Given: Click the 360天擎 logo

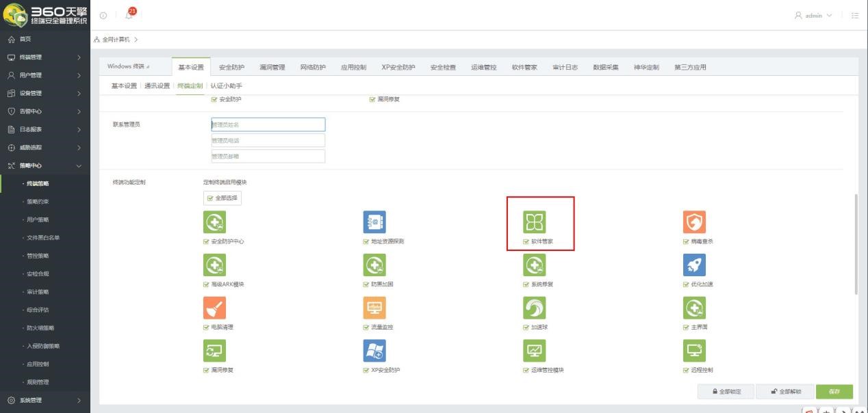Looking at the screenshot, I should tap(45, 15).
